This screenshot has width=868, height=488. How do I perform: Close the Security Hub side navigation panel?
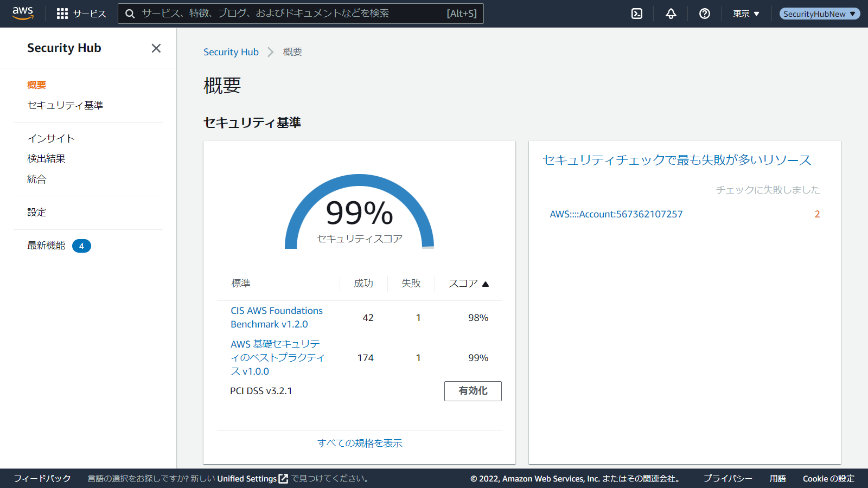(156, 48)
